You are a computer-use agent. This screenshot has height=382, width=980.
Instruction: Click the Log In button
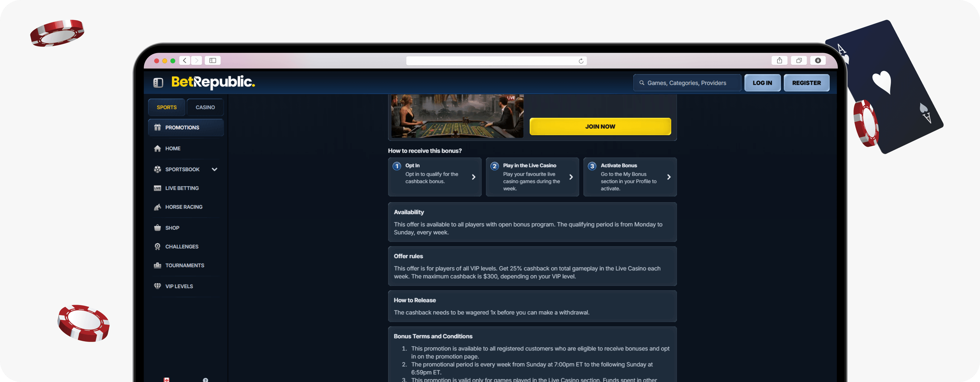coord(762,83)
